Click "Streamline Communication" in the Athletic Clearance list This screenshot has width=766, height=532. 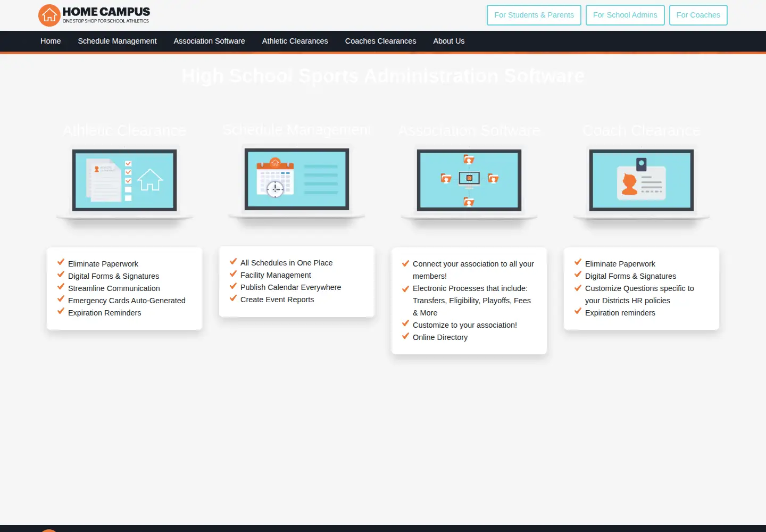coord(114,288)
